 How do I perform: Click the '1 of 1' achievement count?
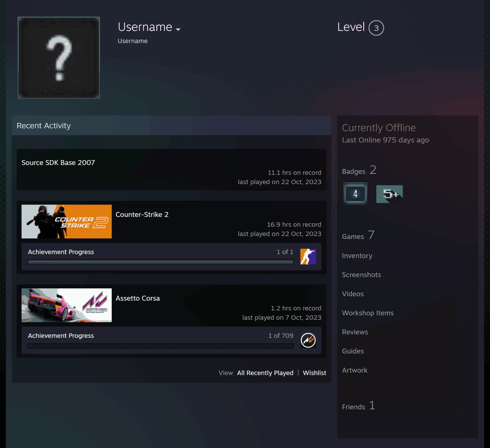point(285,252)
